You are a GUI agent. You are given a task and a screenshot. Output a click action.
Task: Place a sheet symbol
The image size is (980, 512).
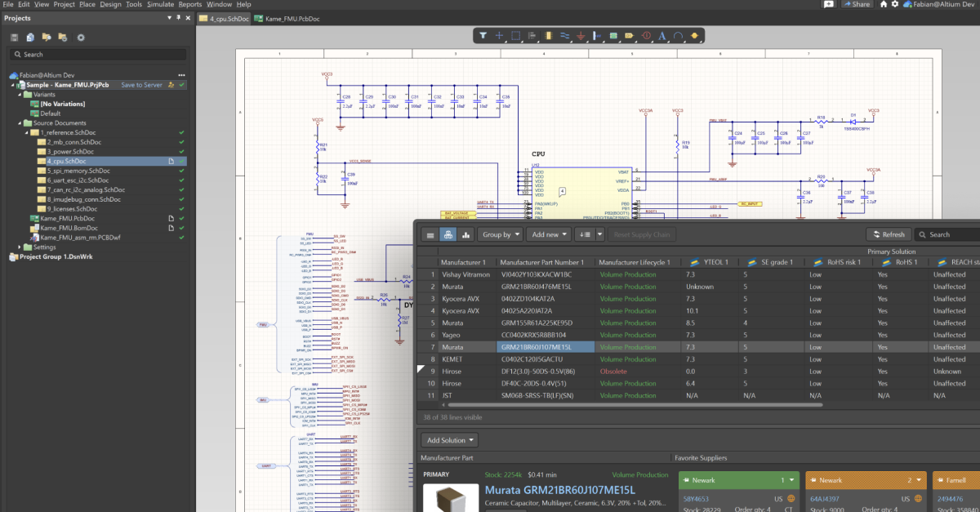612,35
